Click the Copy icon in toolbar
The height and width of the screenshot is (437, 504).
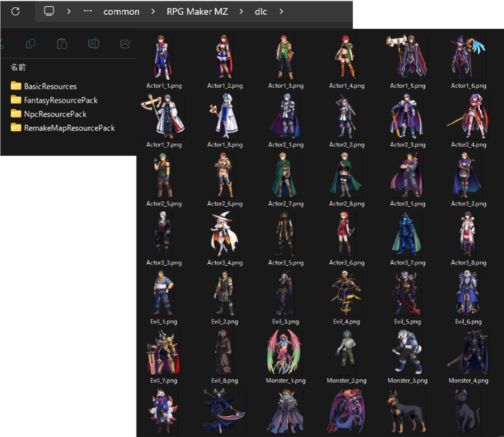(x=30, y=44)
